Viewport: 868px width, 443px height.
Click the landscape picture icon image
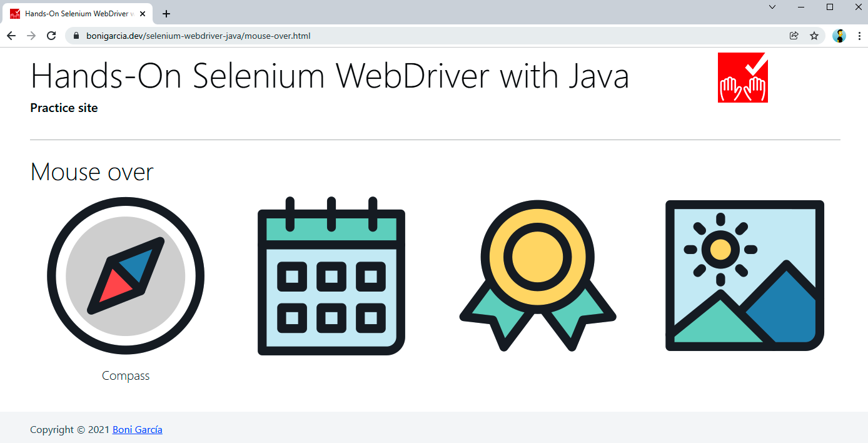pos(744,276)
